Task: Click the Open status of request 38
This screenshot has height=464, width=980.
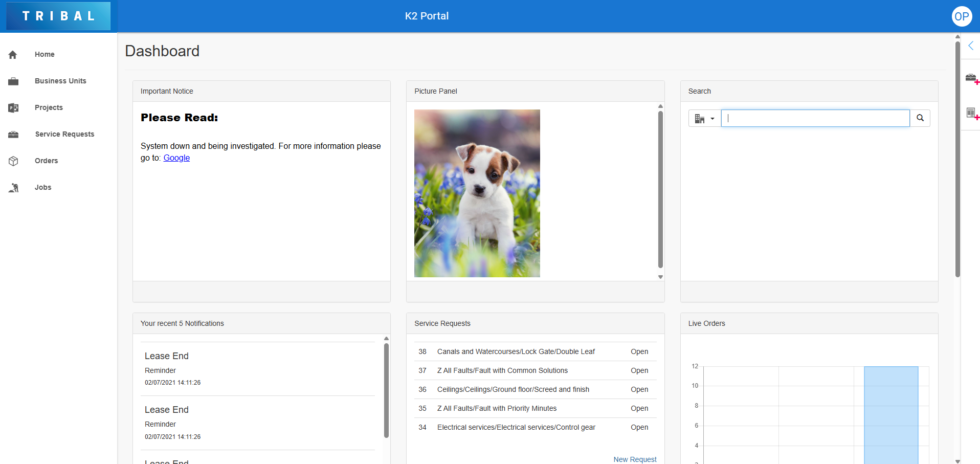Action: (639, 351)
